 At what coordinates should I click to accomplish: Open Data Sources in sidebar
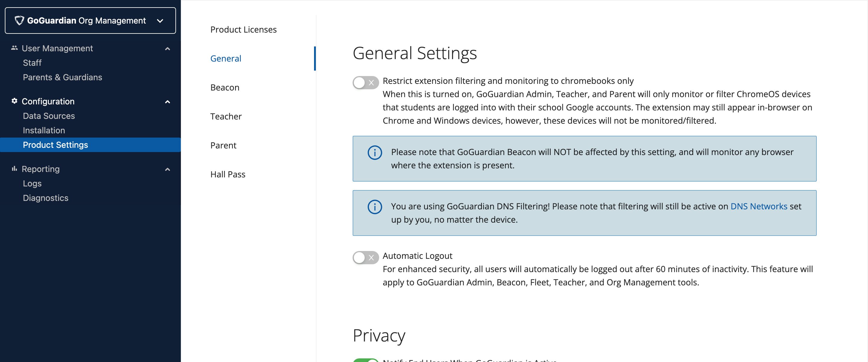click(49, 116)
